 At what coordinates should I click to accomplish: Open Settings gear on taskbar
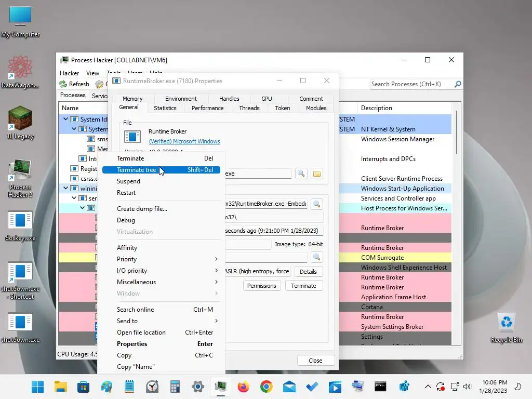[198, 387]
